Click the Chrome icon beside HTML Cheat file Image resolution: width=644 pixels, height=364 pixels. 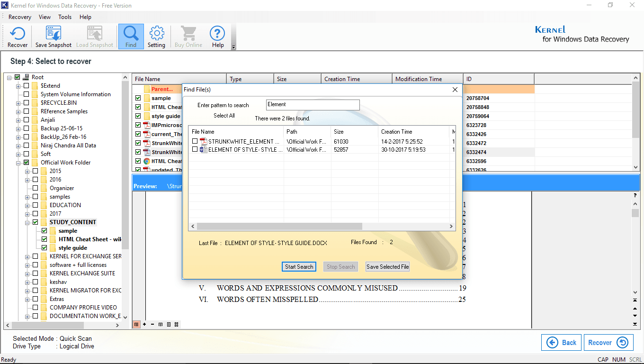coord(147,161)
